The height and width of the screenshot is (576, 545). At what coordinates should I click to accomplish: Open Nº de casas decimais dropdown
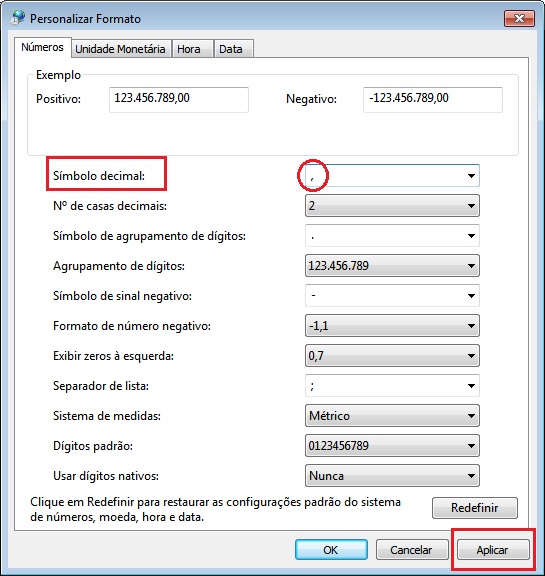tap(392, 206)
